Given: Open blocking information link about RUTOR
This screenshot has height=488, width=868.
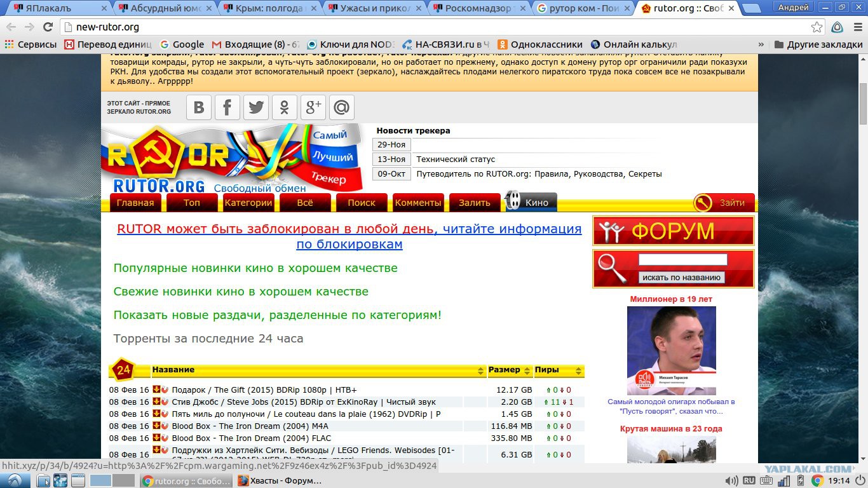Looking at the screenshot, I should tap(349, 236).
